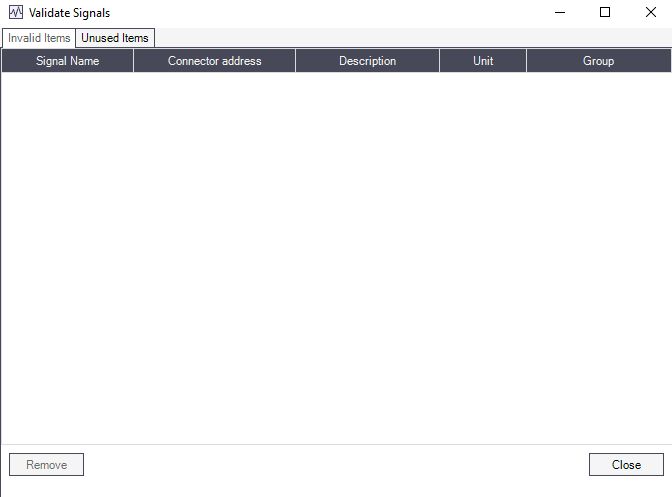672x497 pixels.
Task: Click divider between Description and Unit headers
Action: pyautogui.click(x=439, y=61)
